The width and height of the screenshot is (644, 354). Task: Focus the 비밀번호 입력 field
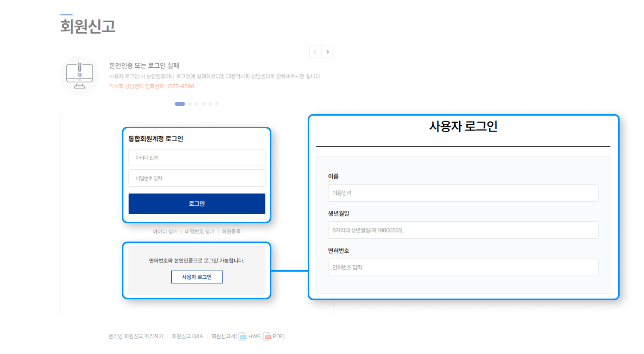point(197,178)
